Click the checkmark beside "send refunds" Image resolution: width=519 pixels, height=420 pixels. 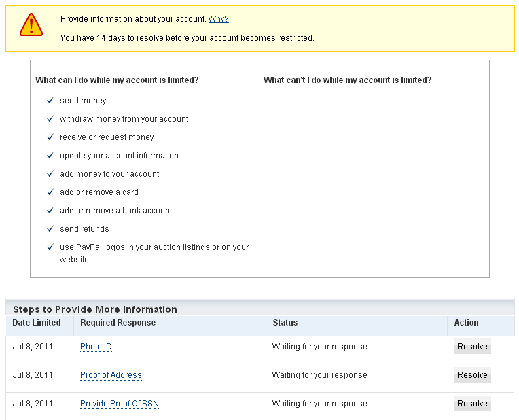50,229
